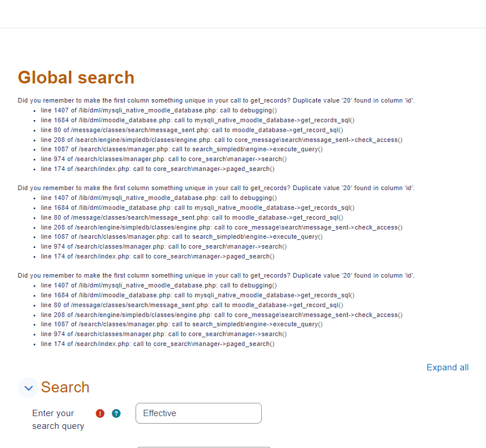Click line 174 paged_search() entry in first block
This screenshot has height=448, width=486.
(158, 169)
